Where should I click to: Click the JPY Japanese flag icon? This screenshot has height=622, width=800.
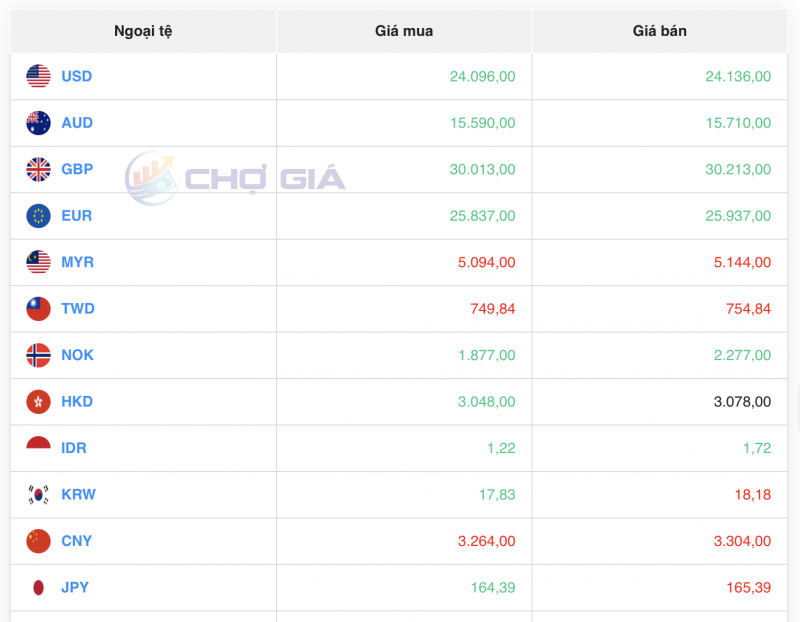coord(38,587)
